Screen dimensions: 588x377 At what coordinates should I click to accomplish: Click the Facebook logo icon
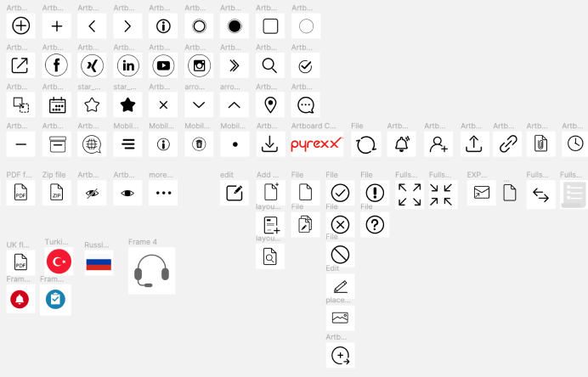57,65
